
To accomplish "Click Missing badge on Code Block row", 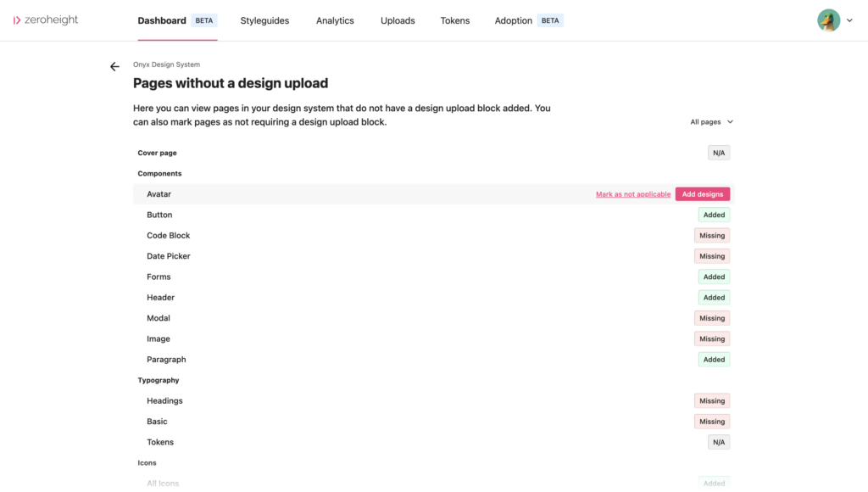I will coord(712,236).
